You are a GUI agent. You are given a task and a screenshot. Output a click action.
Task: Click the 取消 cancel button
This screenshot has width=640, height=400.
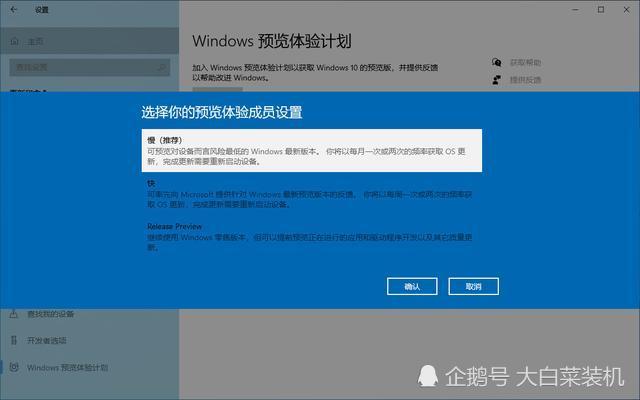point(473,287)
